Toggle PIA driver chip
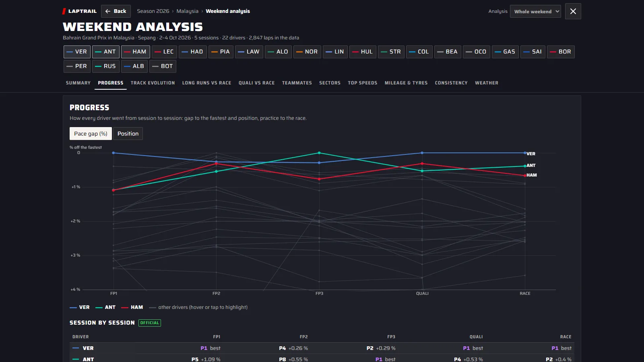Image resolution: width=644 pixels, height=362 pixels. pos(221,51)
